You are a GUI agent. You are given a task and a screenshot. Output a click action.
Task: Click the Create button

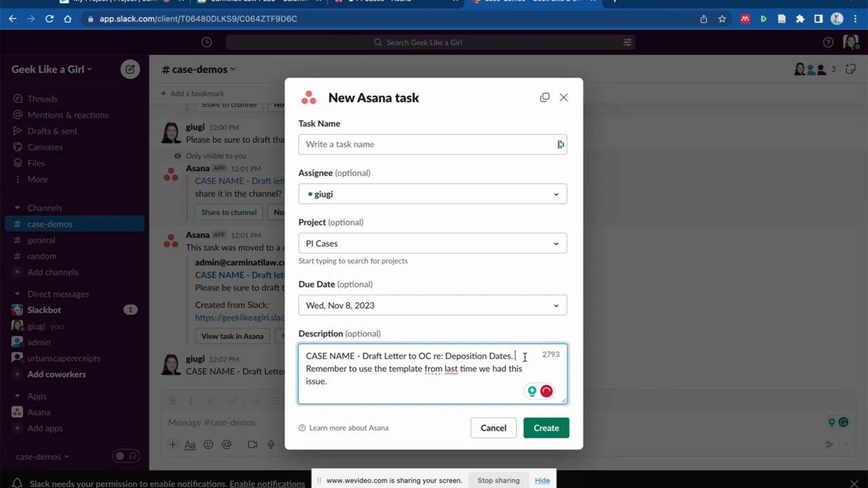tap(546, 428)
